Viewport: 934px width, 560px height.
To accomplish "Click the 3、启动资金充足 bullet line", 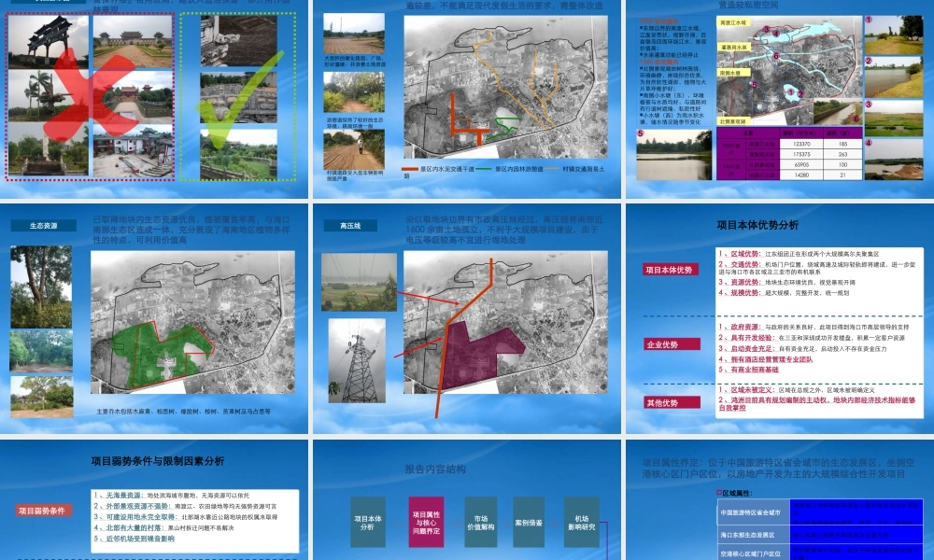I will [802, 349].
